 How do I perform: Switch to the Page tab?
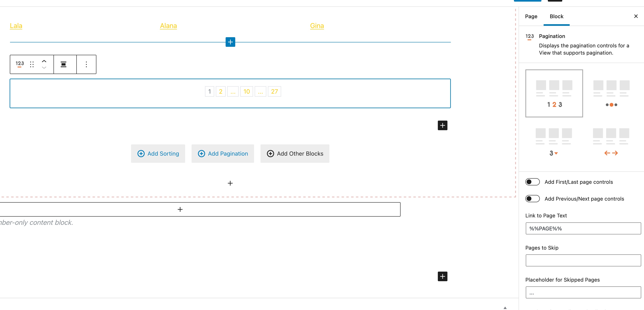click(531, 16)
